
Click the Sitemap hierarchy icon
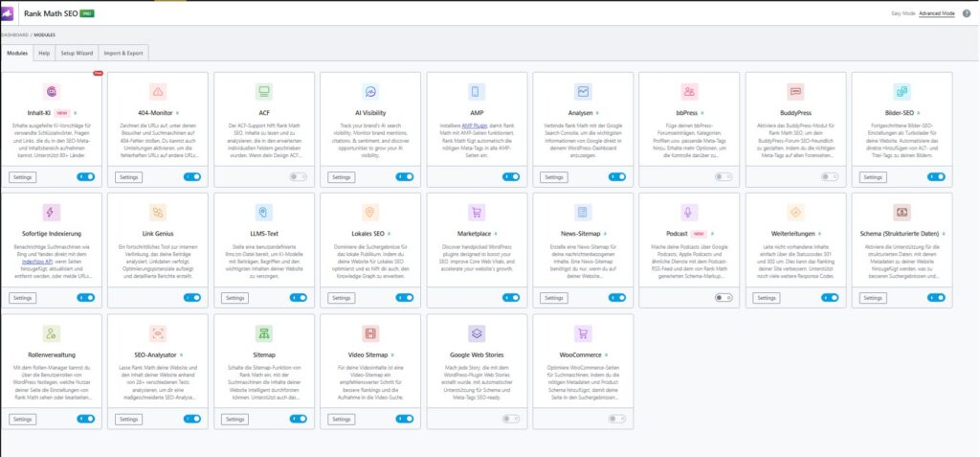click(x=264, y=333)
